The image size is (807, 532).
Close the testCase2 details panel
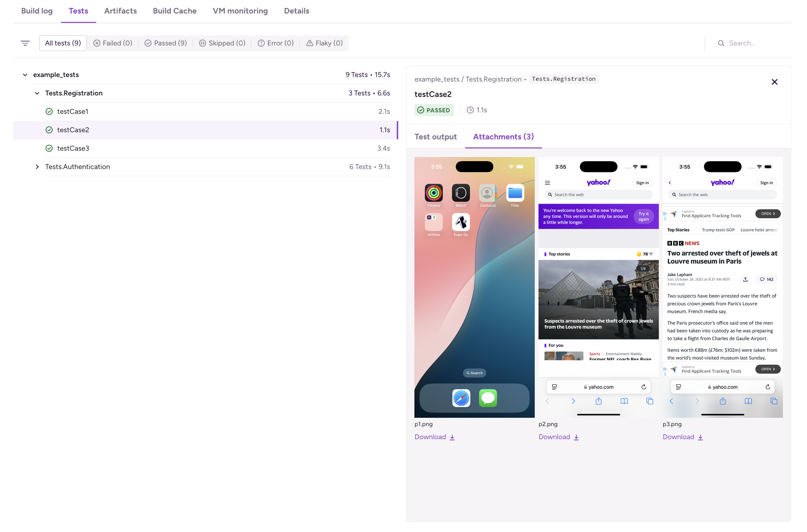coord(774,82)
